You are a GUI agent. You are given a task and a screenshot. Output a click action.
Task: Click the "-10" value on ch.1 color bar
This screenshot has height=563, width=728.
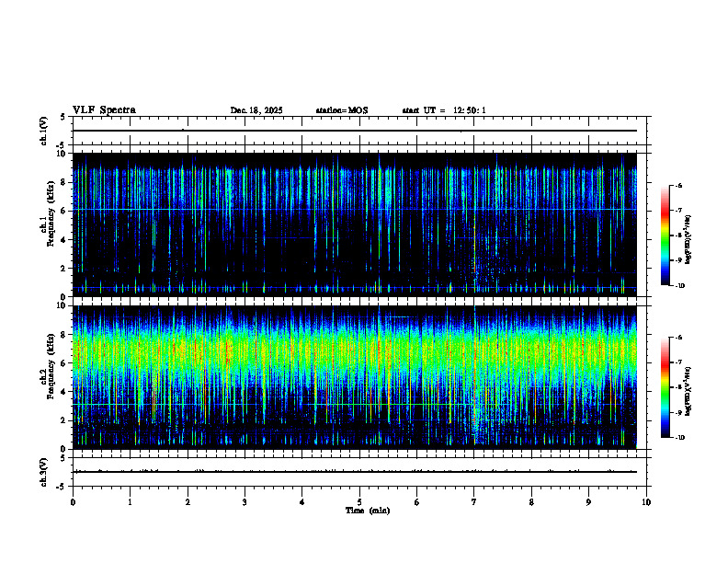[x=679, y=286]
